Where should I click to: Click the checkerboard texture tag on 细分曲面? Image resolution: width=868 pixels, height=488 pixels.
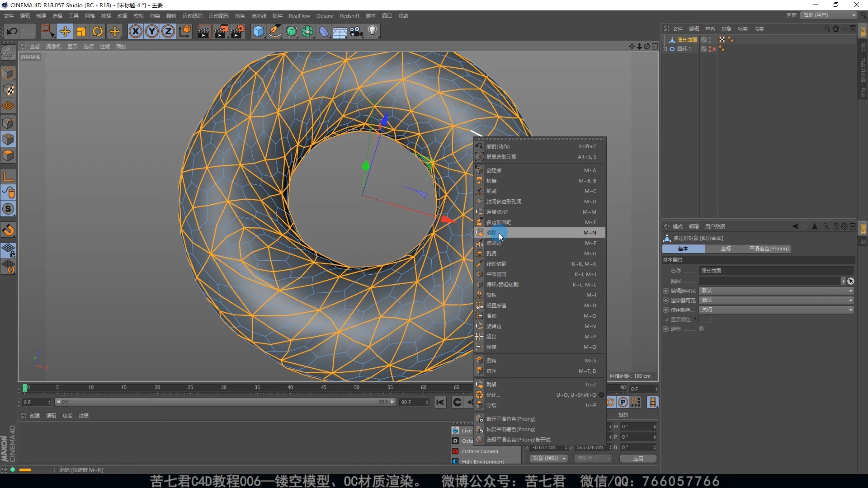pyautogui.click(x=722, y=40)
